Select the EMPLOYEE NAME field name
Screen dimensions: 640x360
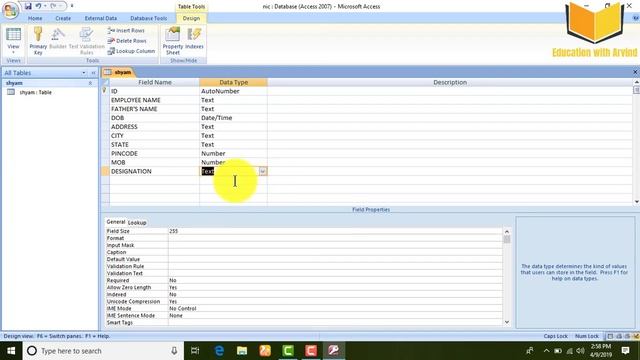154,100
